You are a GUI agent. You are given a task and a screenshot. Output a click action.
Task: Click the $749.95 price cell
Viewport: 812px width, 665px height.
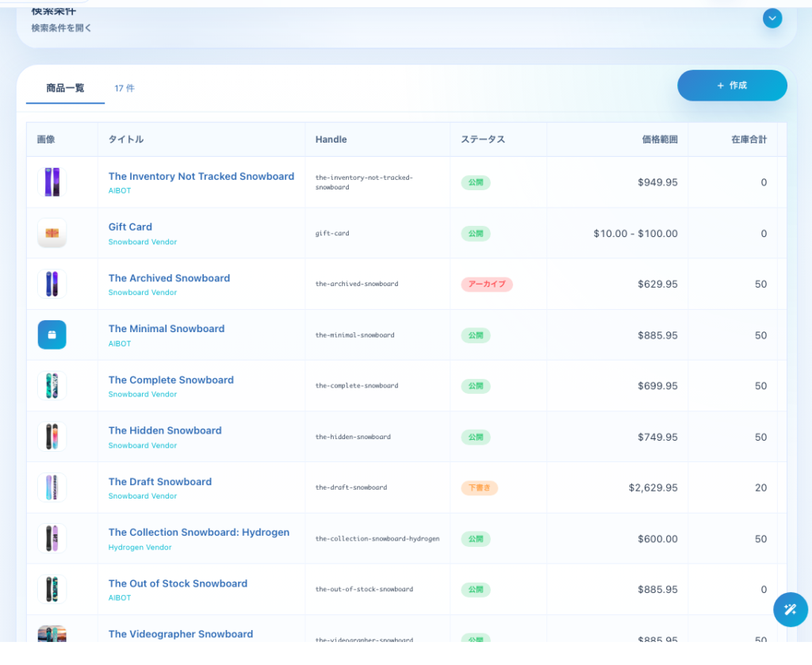657,438
